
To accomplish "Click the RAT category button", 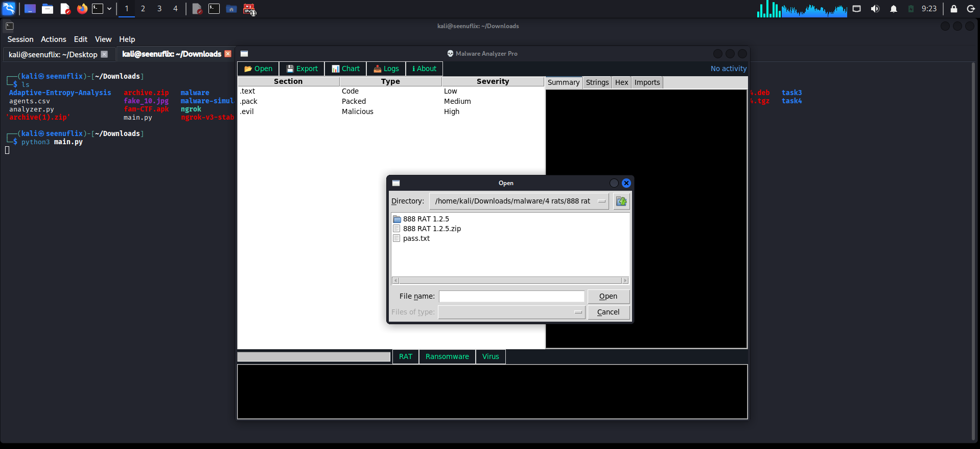I will click(x=406, y=356).
